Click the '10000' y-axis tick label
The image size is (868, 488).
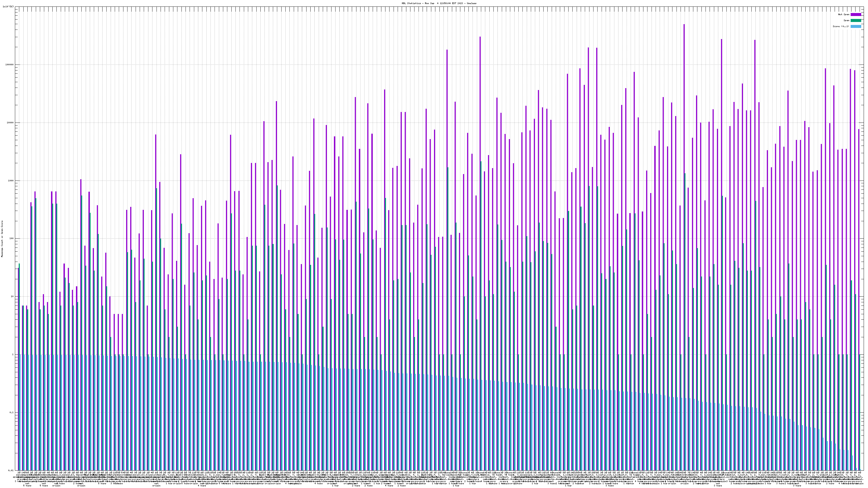point(10,123)
